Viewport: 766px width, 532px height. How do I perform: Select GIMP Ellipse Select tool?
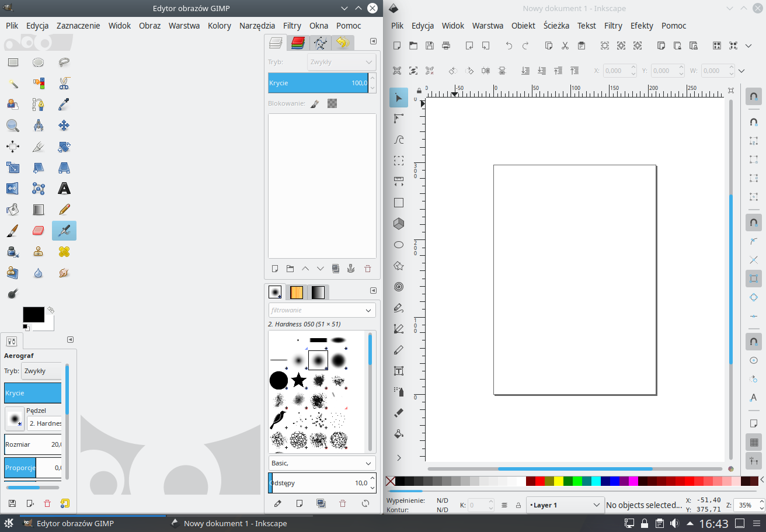[x=39, y=62]
